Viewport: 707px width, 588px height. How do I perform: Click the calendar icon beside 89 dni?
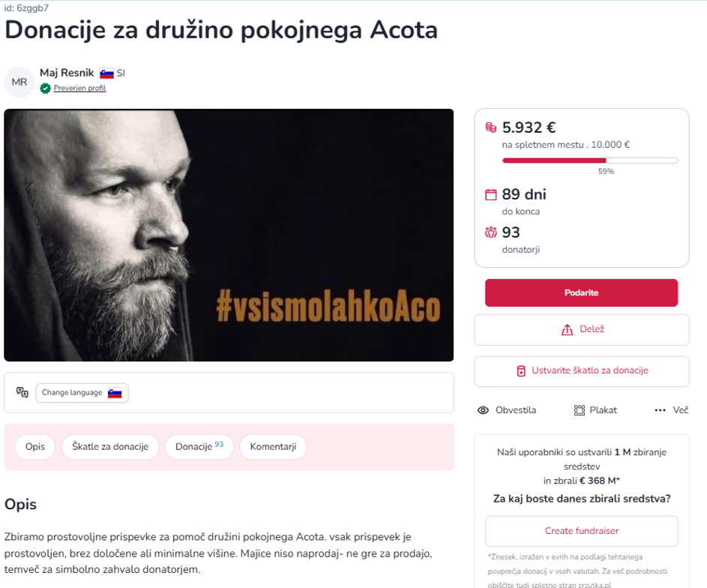[x=491, y=195]
